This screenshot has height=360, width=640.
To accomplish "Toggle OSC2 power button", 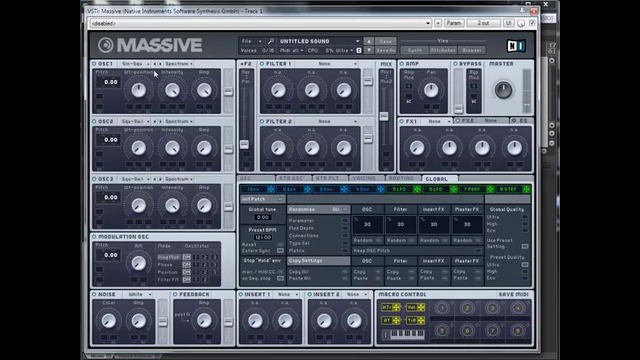I will pos(94,122).
